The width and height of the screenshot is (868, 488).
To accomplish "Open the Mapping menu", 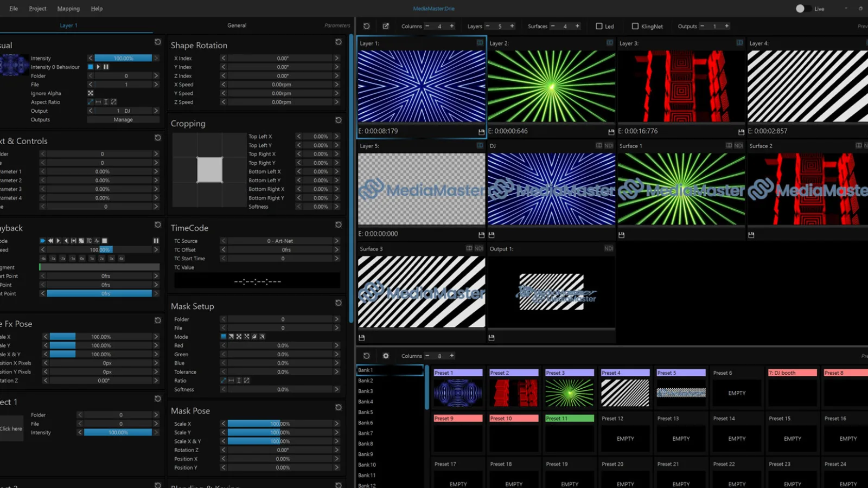I will (68, 9).
